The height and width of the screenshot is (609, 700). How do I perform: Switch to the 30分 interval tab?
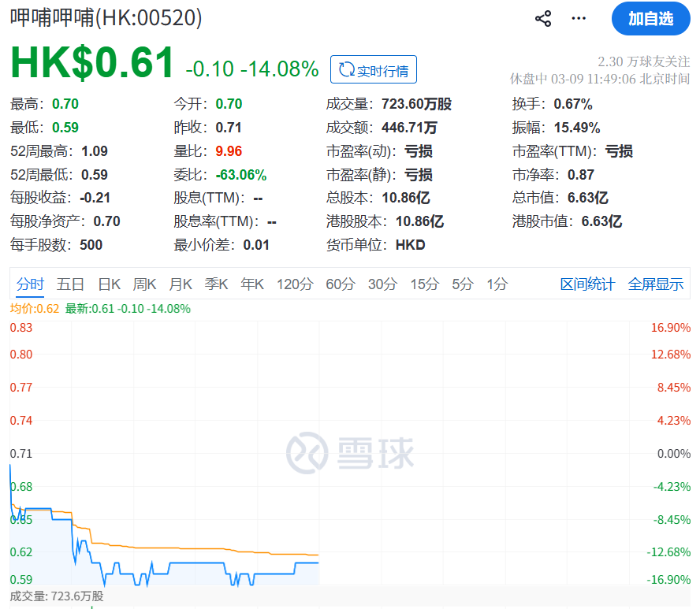pos(382,284)
